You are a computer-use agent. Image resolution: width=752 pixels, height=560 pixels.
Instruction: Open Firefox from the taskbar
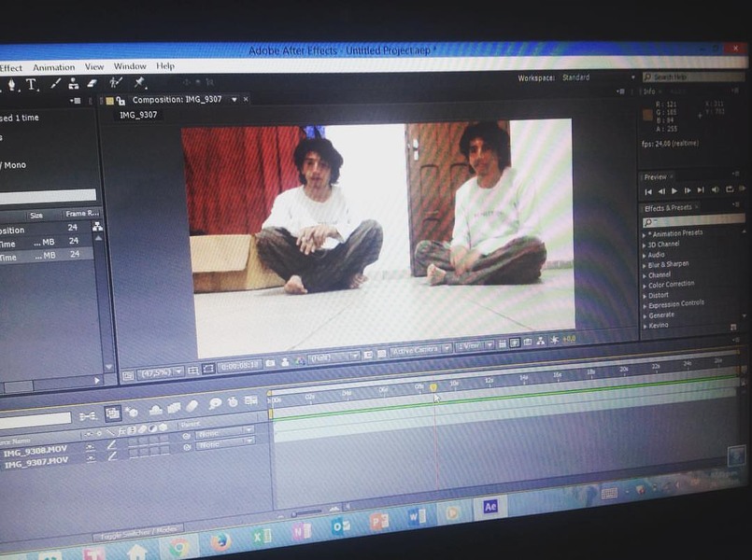[220, 541]
